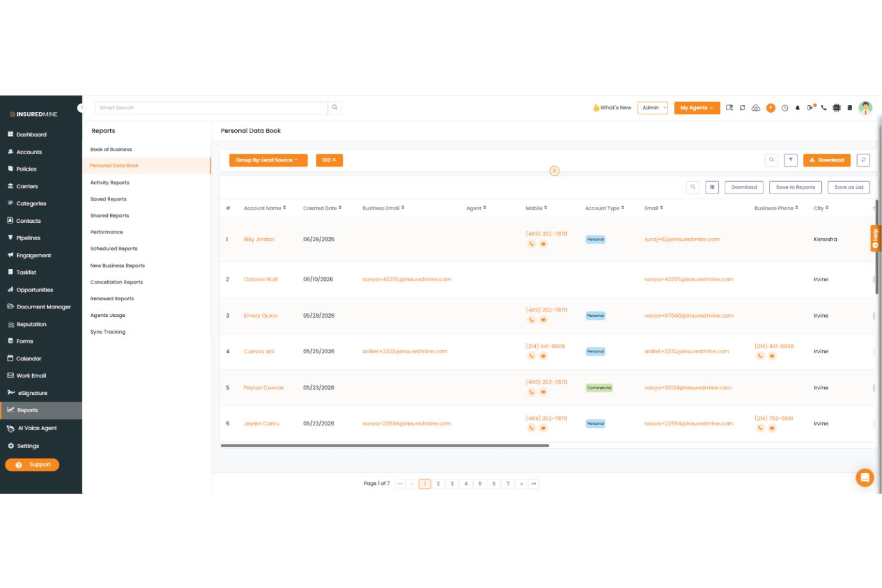Click the phone dialer icon in top bar
The image size is (882, 588).
tap(824, 108)
